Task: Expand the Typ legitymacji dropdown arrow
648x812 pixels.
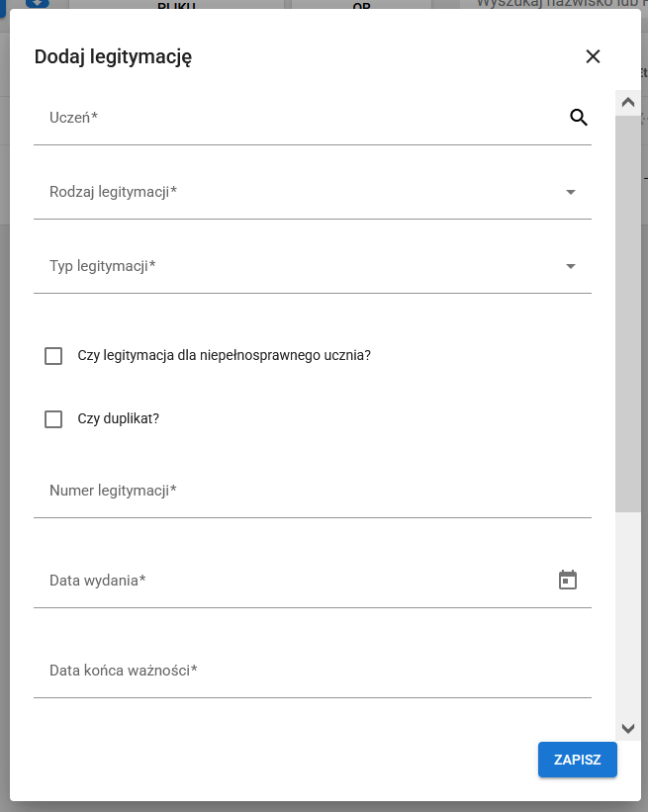Action: (x=571, y=266)
